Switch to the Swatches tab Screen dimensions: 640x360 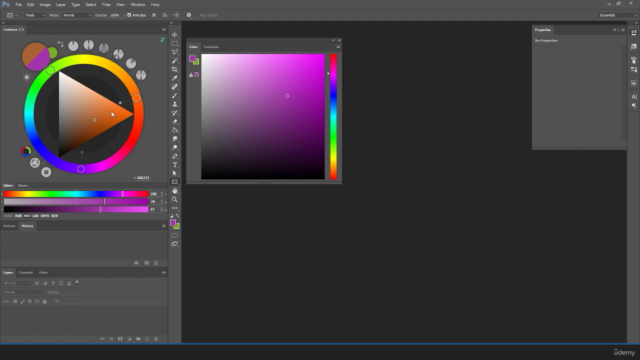(211, 47)
